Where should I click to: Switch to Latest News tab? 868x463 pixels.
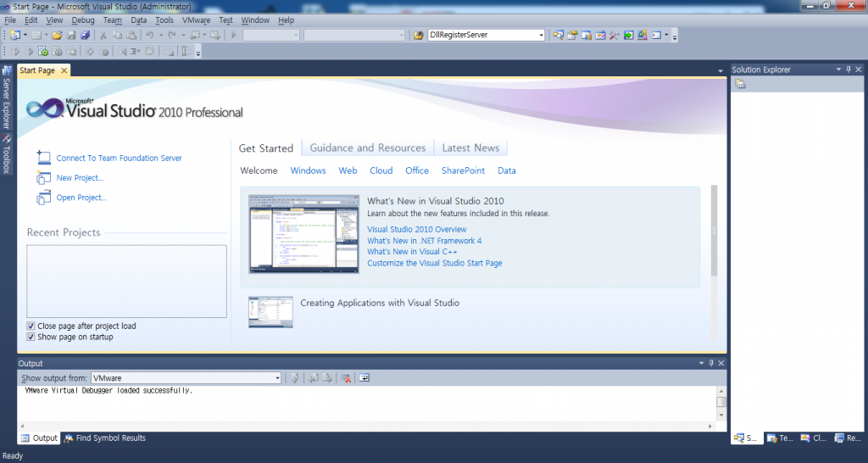pyautogui.click(x=470, y=148)
